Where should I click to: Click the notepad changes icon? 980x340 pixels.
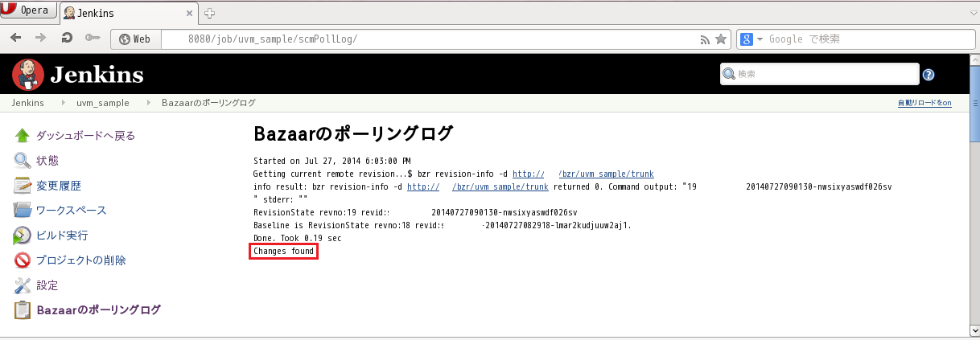tap(23, 186)
